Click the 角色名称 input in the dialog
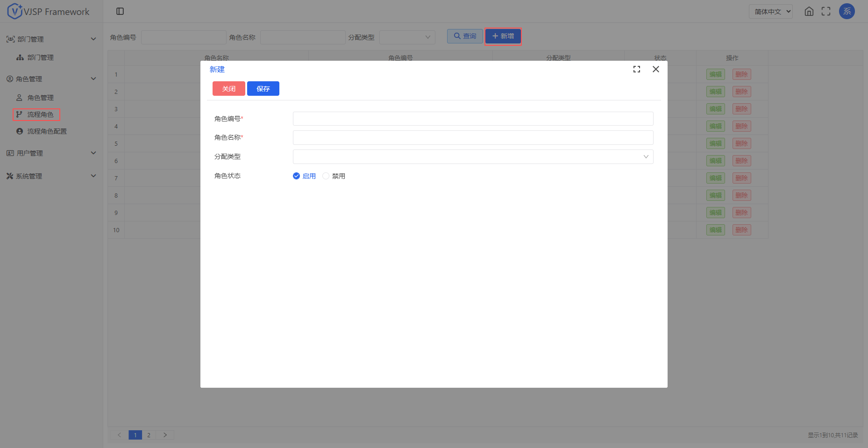 [473, 138]
